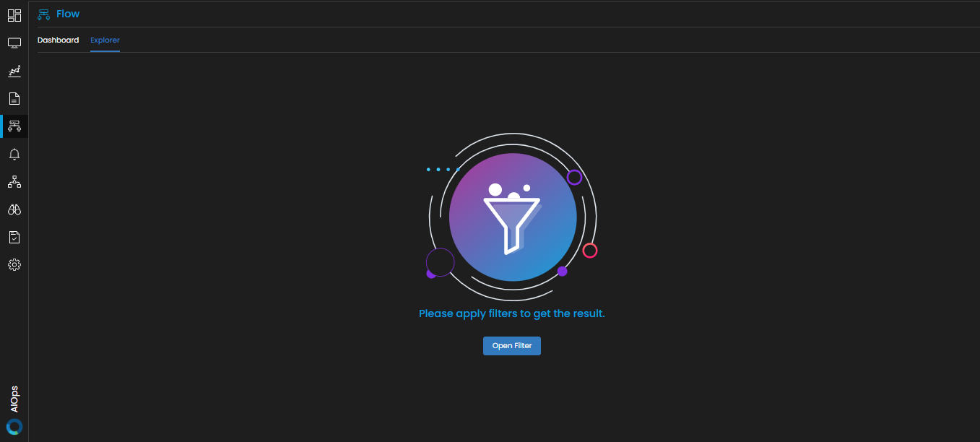This screenshot has height=442, width=980.
Task: Open the Dashboards icon in the sidebar
Action: [14, 15]
